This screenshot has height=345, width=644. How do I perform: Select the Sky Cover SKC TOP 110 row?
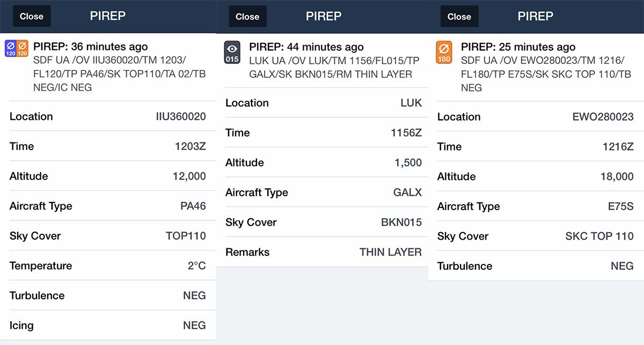(536, 236)
